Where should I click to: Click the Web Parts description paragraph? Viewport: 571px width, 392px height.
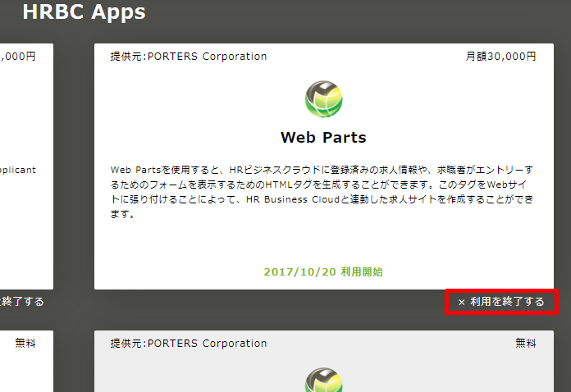322,192
